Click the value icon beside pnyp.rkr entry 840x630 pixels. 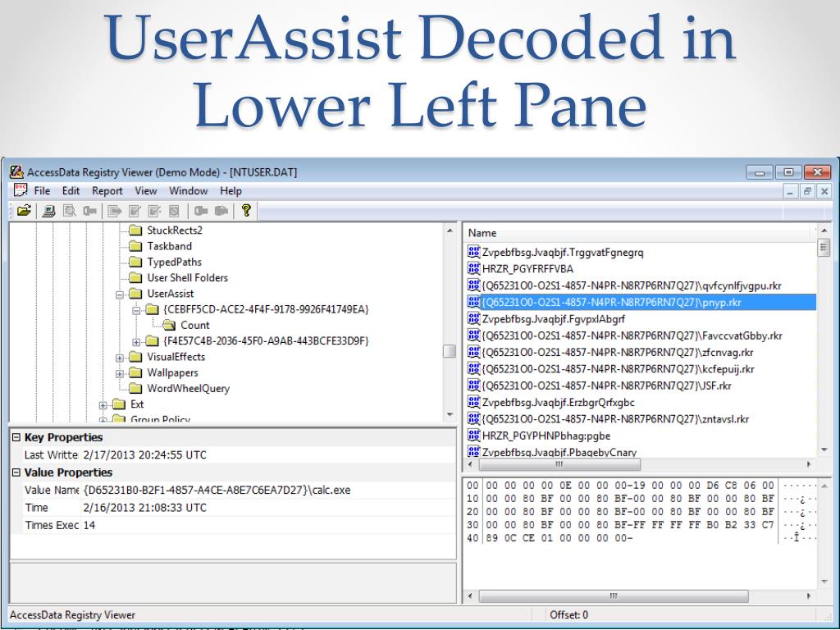473,302
